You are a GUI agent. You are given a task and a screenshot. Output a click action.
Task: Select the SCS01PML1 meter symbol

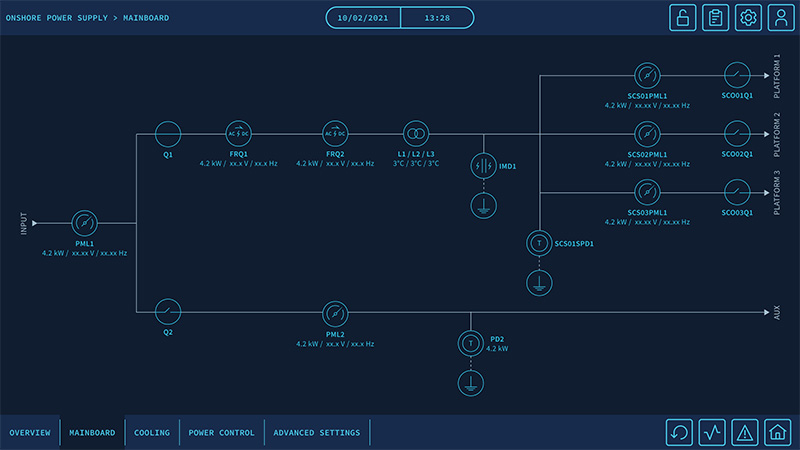click(647, 76)
